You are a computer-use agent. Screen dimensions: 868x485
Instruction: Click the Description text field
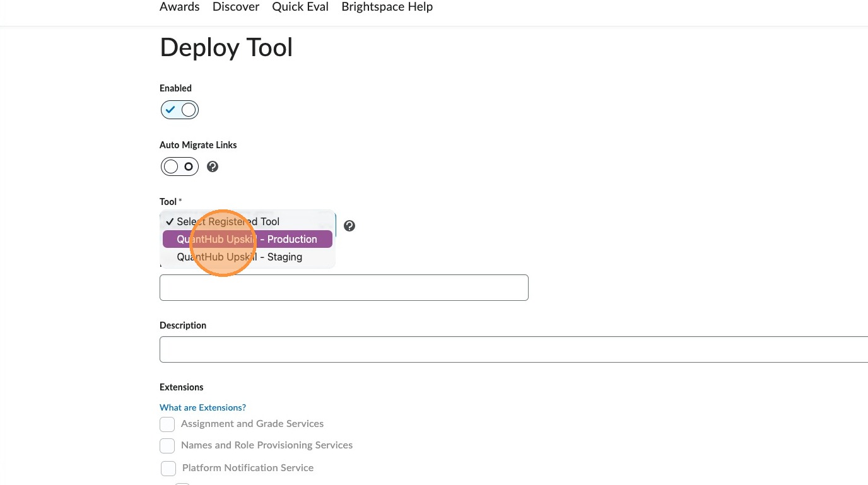[x=513, y=349]
